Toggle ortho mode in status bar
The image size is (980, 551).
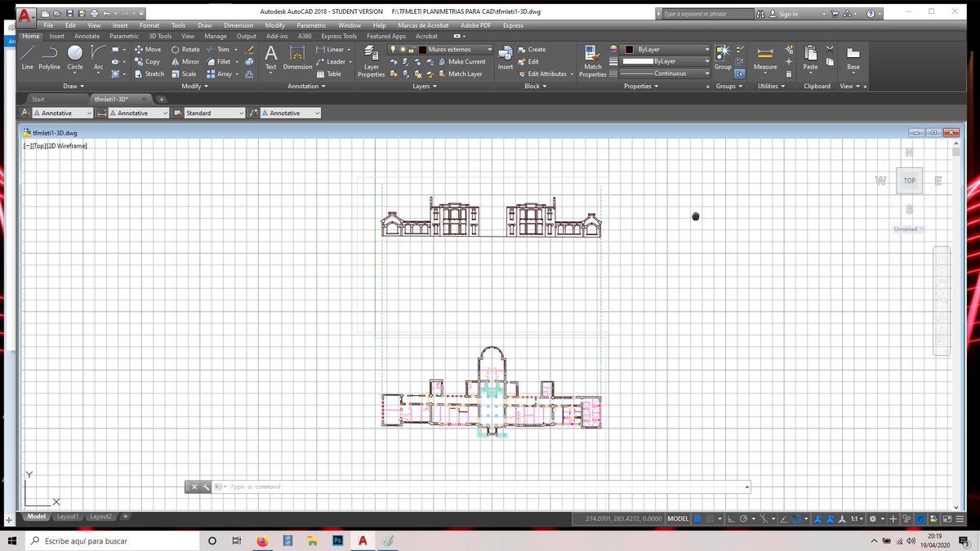pos(730,518)
